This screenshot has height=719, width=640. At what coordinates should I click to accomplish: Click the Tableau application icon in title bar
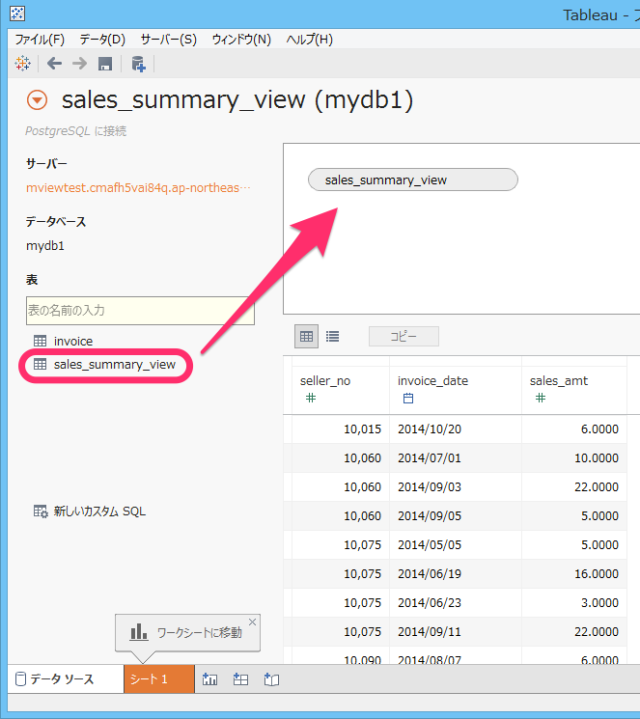(17, 14)
